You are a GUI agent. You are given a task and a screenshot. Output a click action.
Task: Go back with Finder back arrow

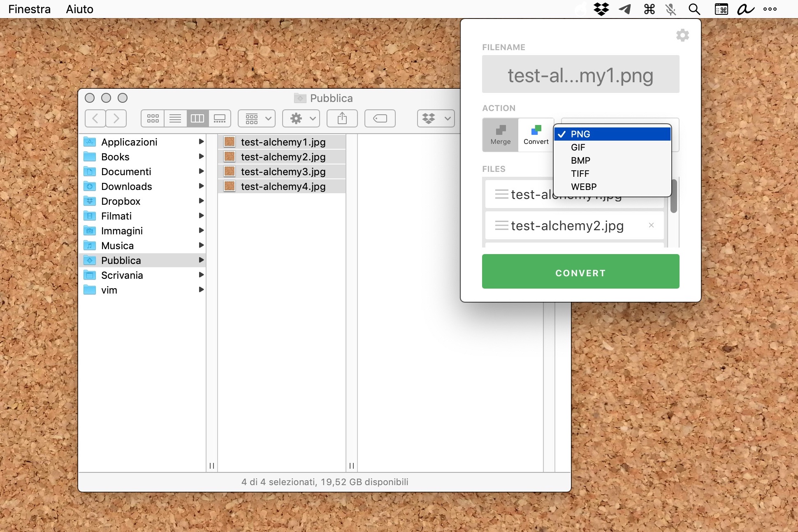coord(95,119)
